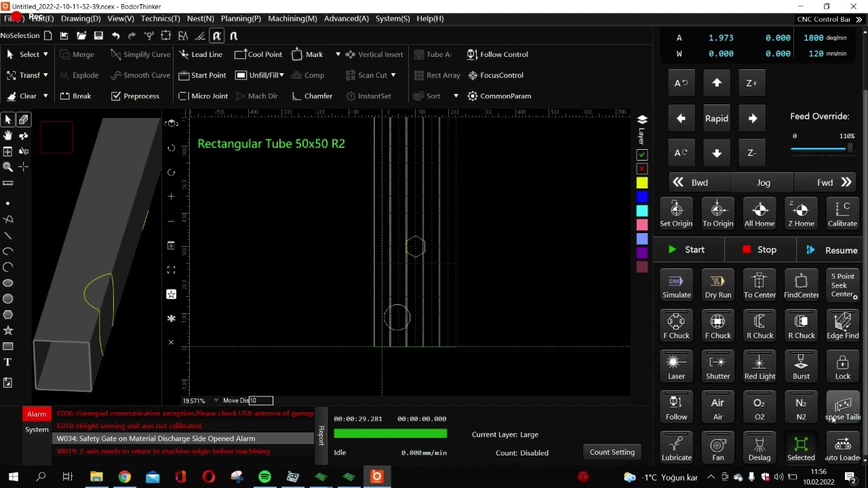Open the Help(H) menu

[430, 18]
